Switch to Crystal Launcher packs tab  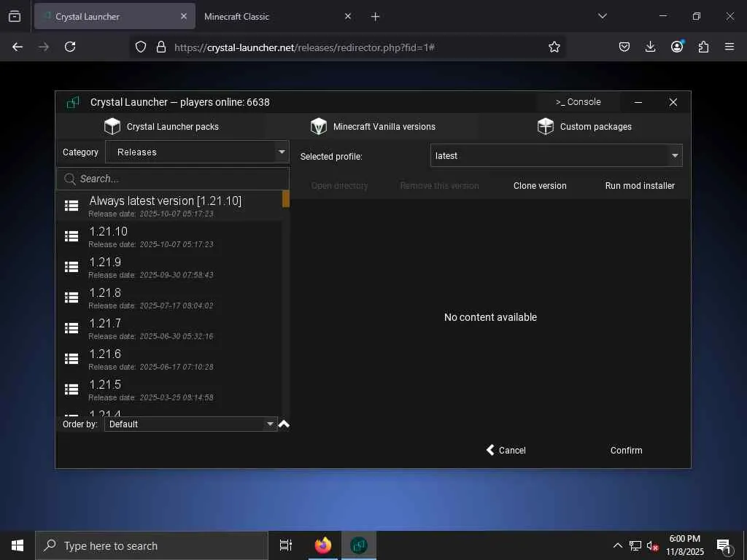(x=161, y=127)
